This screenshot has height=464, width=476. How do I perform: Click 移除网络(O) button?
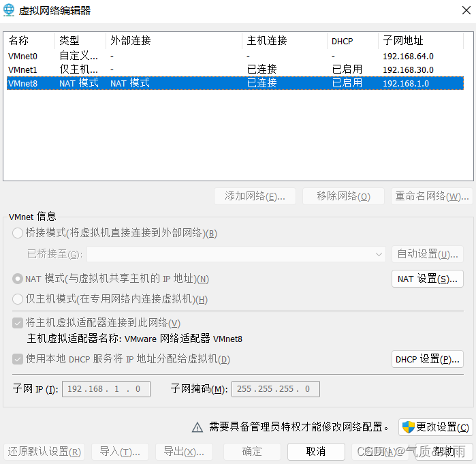pyautogui.click(x=343, y=196)
